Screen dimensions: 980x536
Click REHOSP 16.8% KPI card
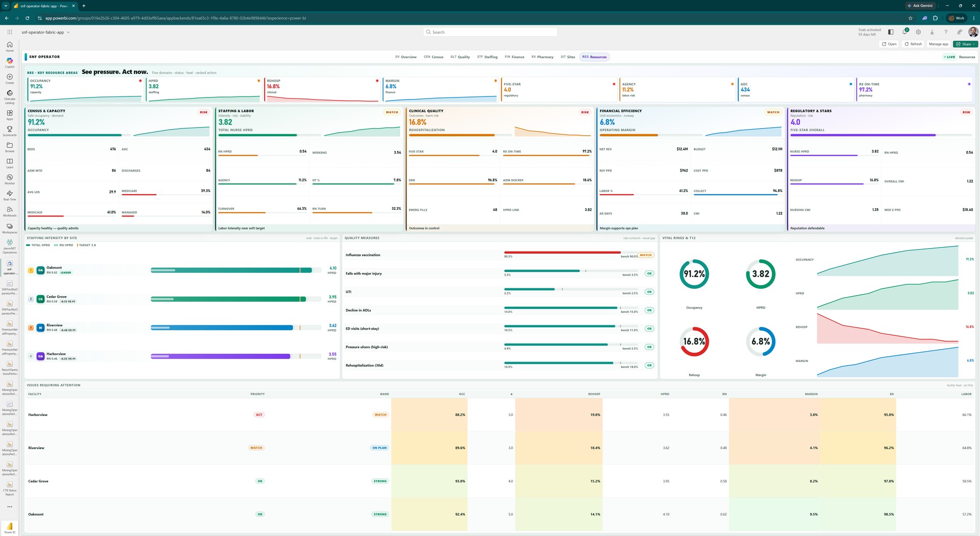(323, 89)
